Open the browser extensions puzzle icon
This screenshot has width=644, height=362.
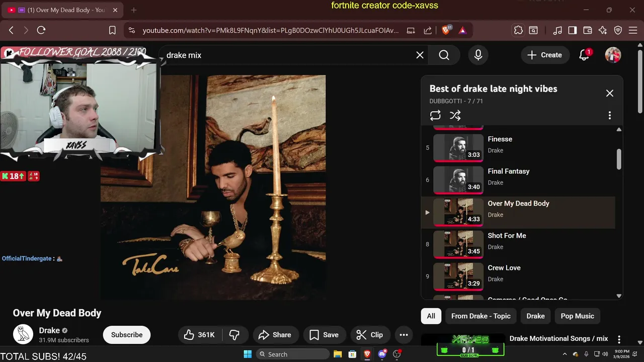[x=518, y=30]
